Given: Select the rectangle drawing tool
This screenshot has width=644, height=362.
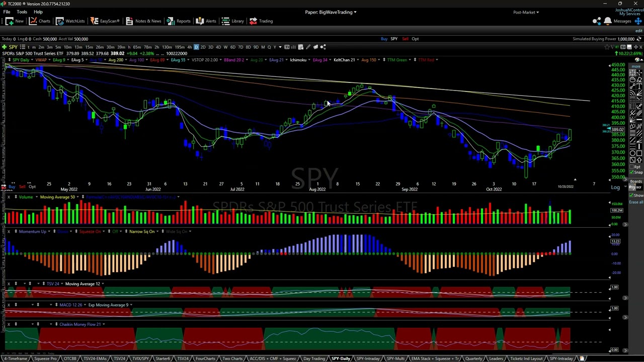Looking at the screenshot, I should tap(639, 153).
